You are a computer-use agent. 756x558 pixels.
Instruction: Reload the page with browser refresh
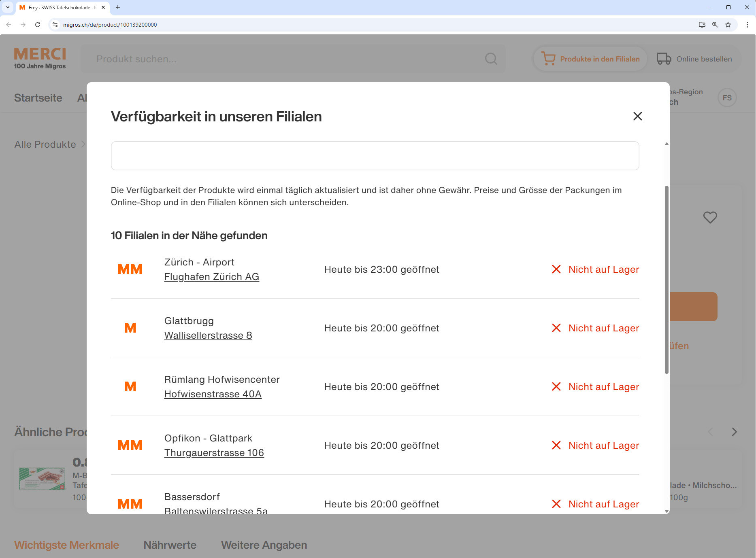pyautogui.click(x=38, y=25)
